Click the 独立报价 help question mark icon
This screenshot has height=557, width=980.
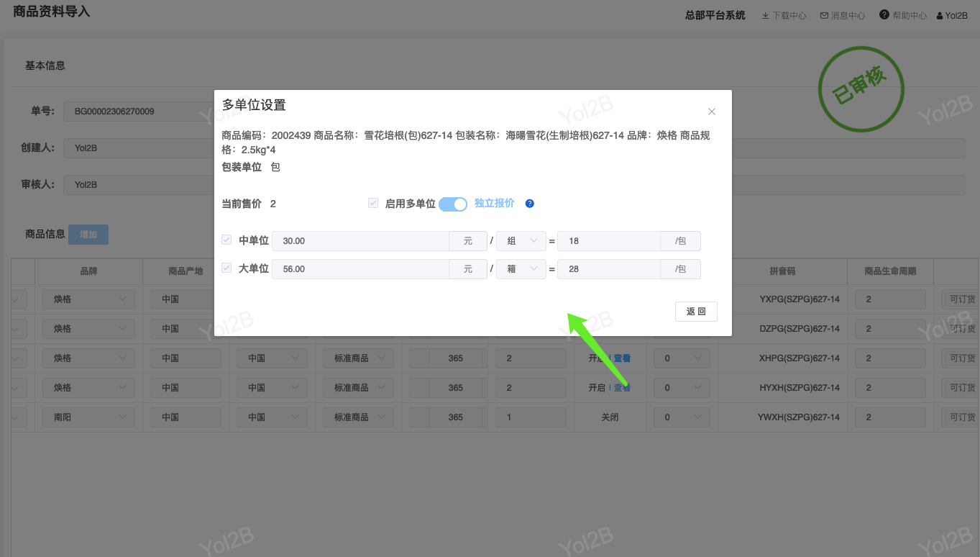coord(530,204)
